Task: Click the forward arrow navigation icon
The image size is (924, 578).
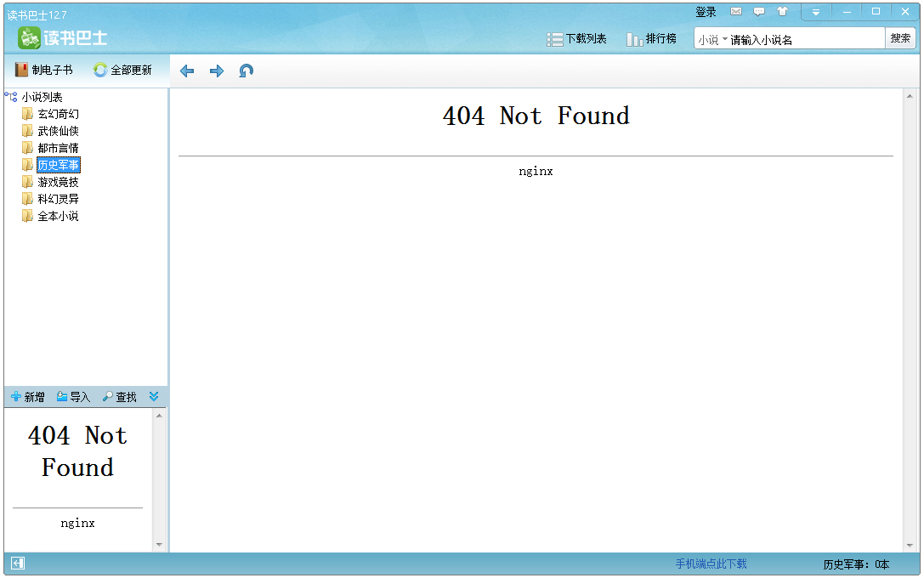Action: tap(217, 71)
